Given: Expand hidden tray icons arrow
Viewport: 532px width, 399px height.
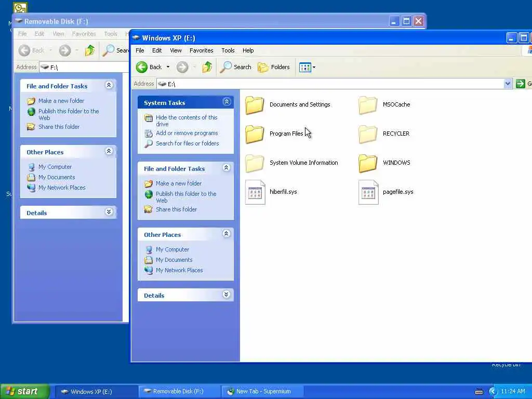Looking at the screenshot, I should pos(493,392).
